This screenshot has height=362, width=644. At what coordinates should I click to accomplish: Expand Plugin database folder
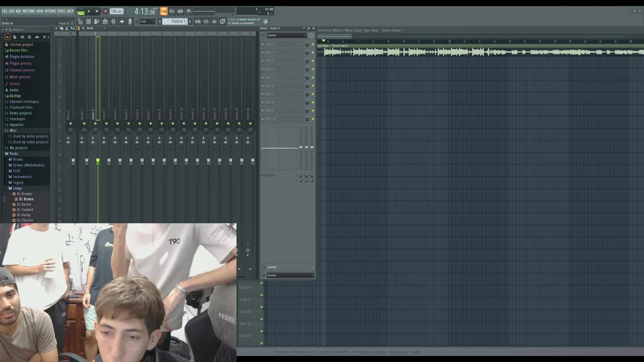tap(22, 56)
